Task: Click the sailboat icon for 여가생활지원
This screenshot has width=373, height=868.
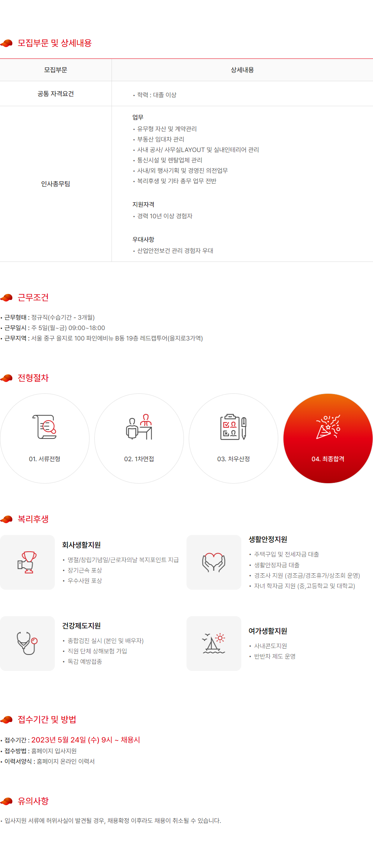Action: (214, 643)
